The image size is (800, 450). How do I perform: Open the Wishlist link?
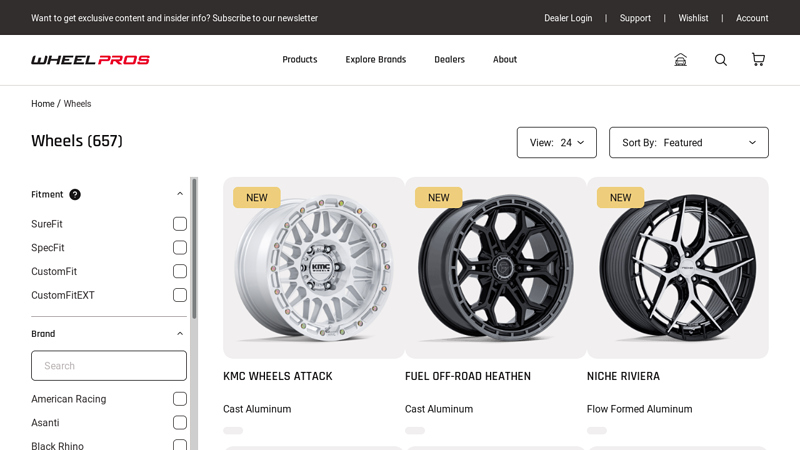693,18
